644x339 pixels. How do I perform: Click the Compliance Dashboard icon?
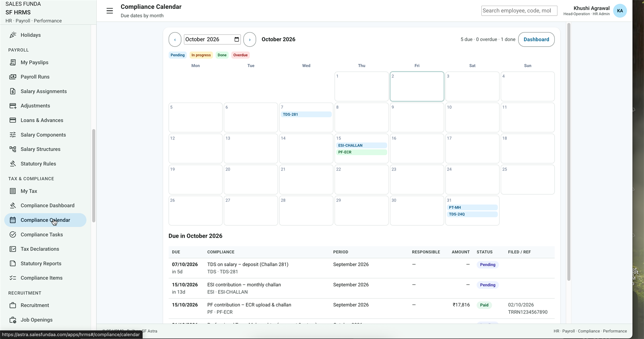tap(13, 205)
